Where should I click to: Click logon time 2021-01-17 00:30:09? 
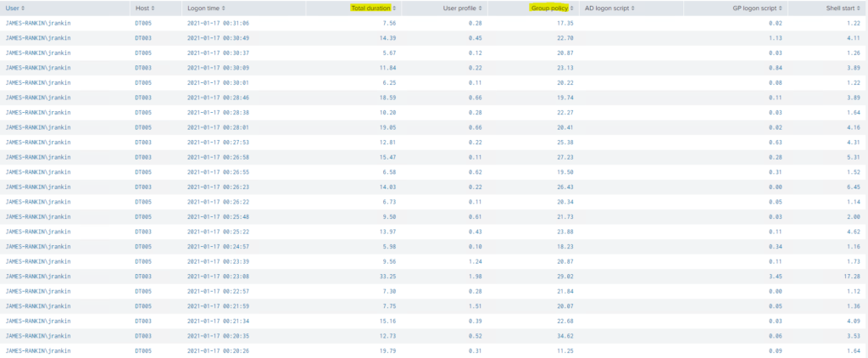(218, 68)
